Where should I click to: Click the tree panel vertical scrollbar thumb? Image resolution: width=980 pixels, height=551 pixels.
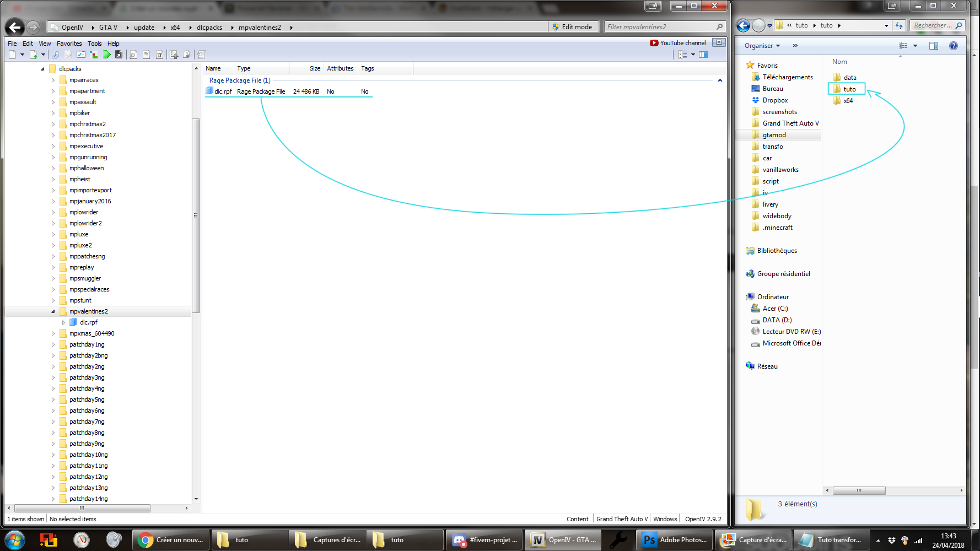pos(196,215)
